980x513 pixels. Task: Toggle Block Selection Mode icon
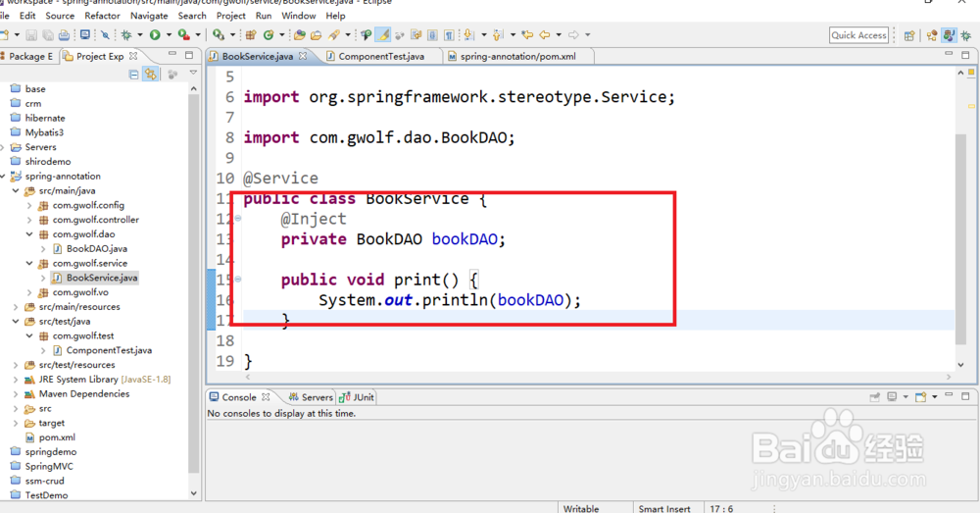[432, 35]
